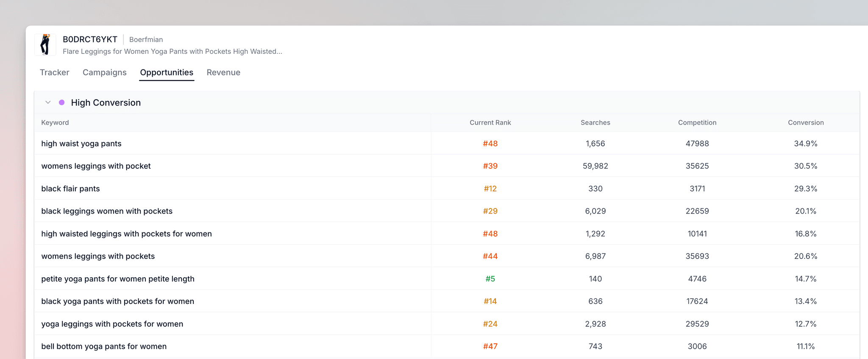Image resolution: width=868 pixels, height=359 pixels.
Task: Go to the Revenue tab
Action: coord(223,72)
